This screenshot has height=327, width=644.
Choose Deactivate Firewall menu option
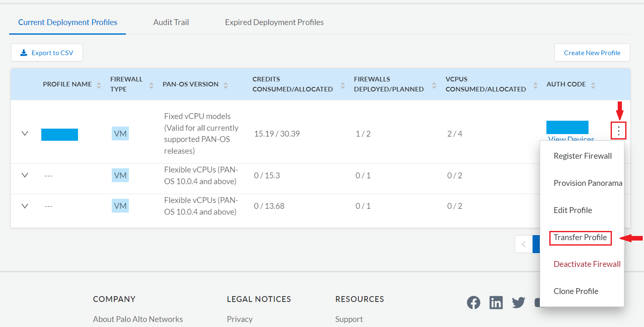point(587,264)
